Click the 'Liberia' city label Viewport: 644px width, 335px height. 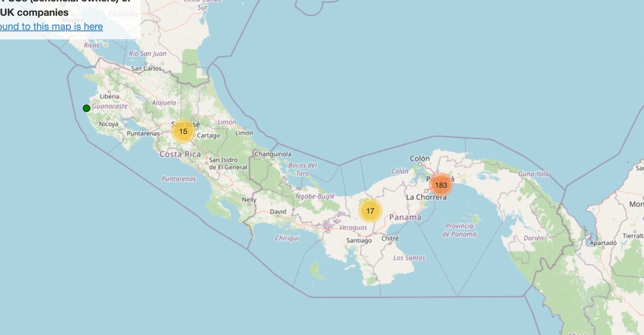click(x=109, y=97)
